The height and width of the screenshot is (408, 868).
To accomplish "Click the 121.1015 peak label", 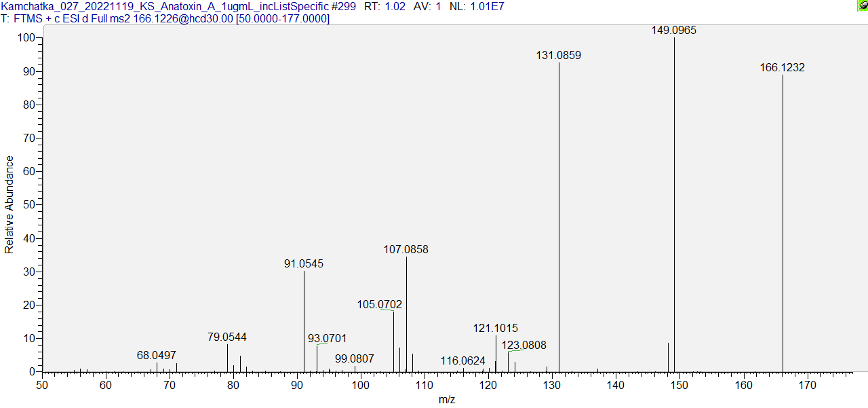I will tap(495, 329).
